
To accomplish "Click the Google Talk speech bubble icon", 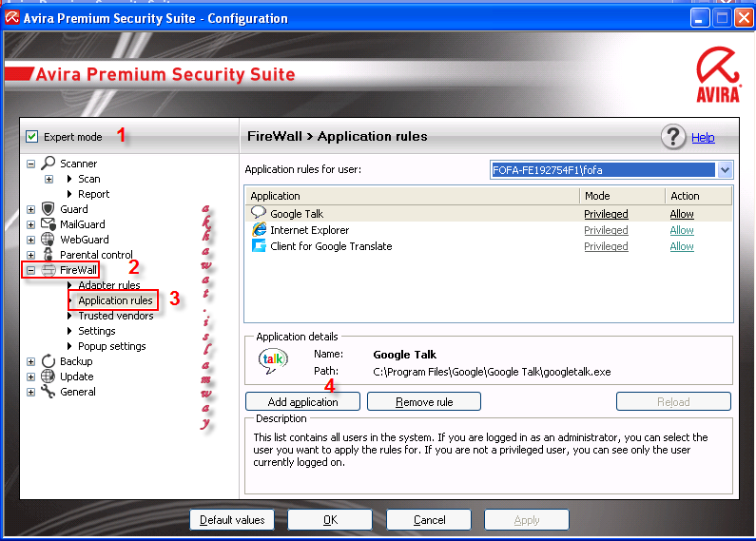I will coord(259,213).
